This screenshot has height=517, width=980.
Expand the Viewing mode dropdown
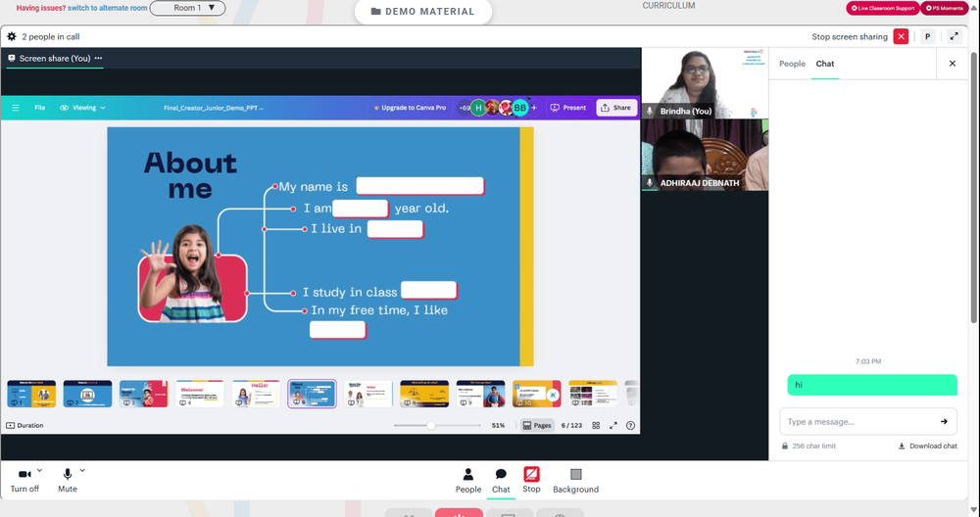click(82, 108)
